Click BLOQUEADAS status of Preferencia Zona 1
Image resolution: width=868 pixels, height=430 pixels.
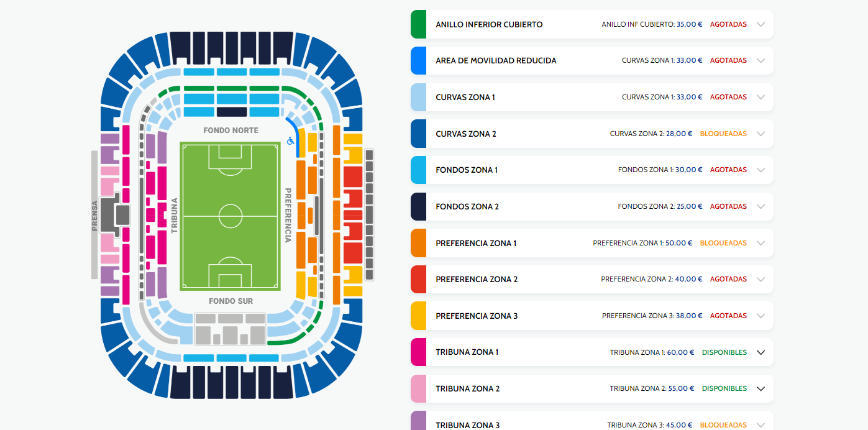[x=723, y=243]
